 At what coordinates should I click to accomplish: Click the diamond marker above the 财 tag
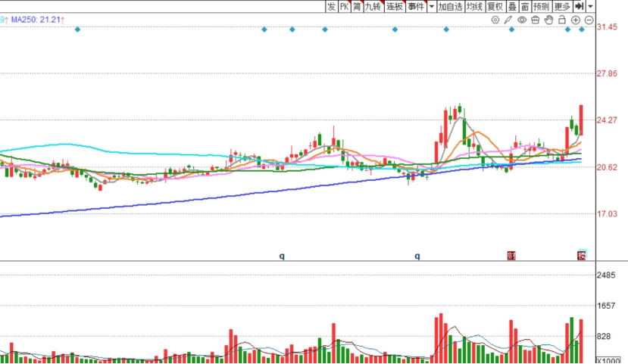[511, 30]
